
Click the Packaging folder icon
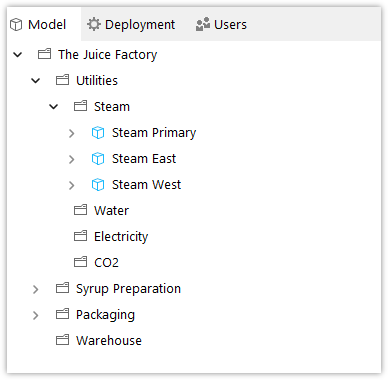[62, 314]
